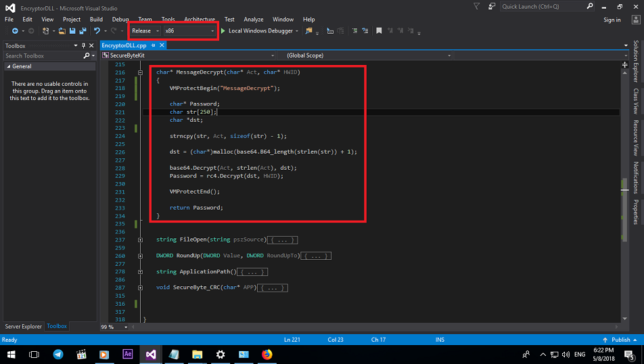Image resolution: width=644 pixels, height=364 pixels.
Task: Expand the collapsed FileOpen function
Action: (x=141, y=240)
